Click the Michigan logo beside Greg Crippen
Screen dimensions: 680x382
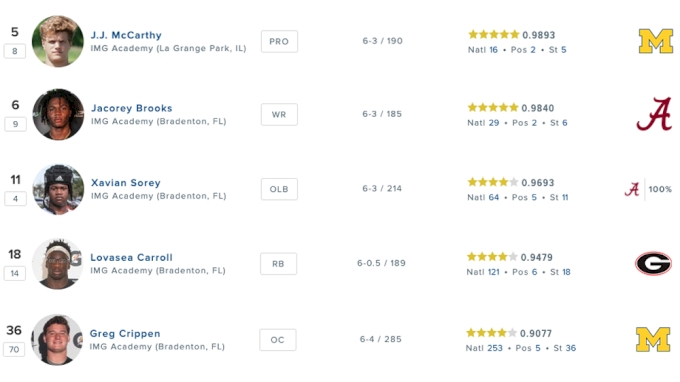click(653, 339)
